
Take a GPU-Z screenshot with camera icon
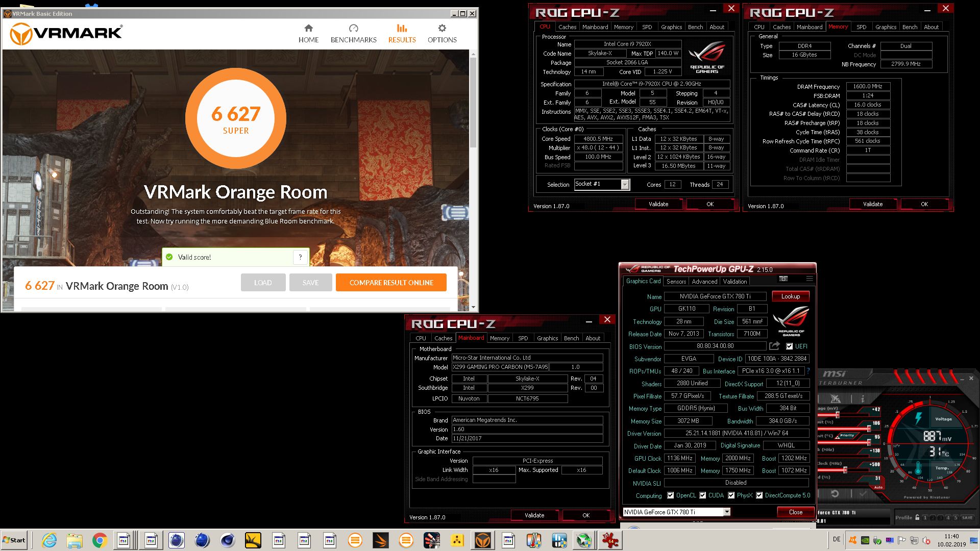[x=783, y=279]
